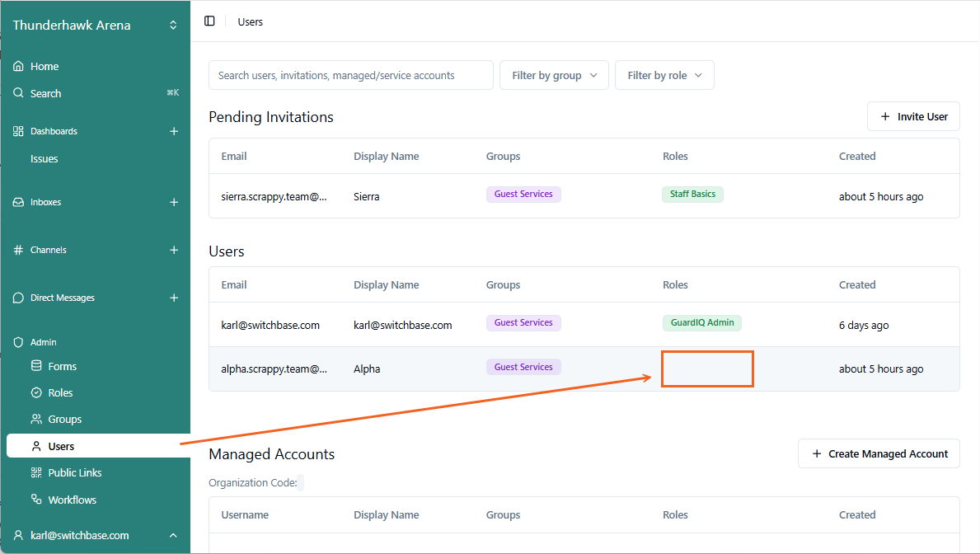This screenshot has height=554, width=980.
Task: Open the Filter by group dropdown
Action: (x=554, y=75)
